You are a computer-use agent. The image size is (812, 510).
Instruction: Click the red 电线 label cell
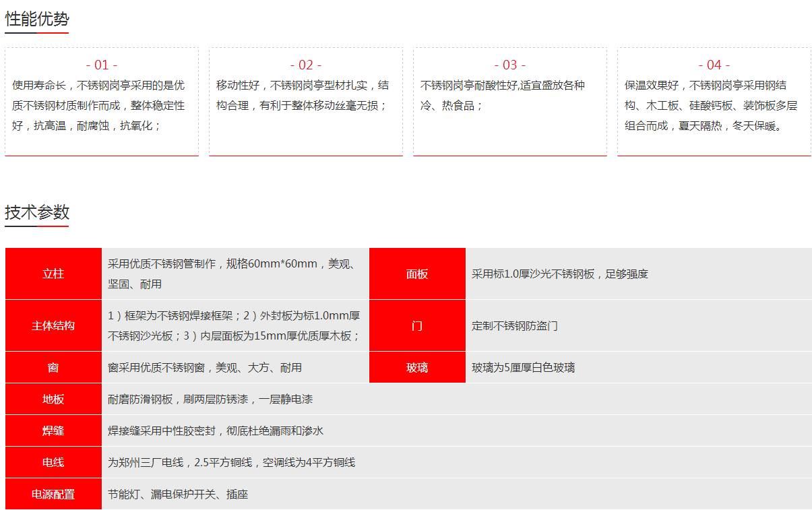click(53, 463)
